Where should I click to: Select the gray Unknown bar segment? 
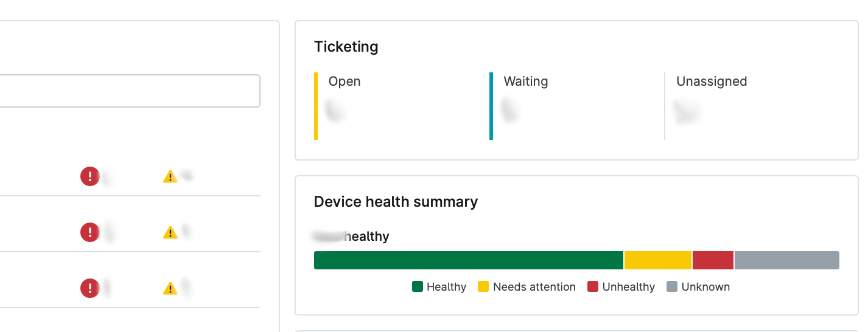tap(787, 260)
